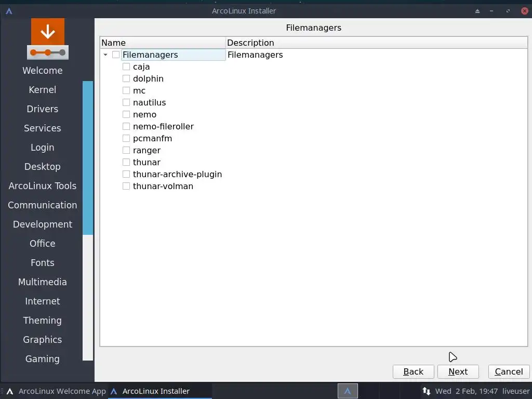532x399 pixels.
Task: Click the orange installer logo icon
Action: click(x=48, y=39)
